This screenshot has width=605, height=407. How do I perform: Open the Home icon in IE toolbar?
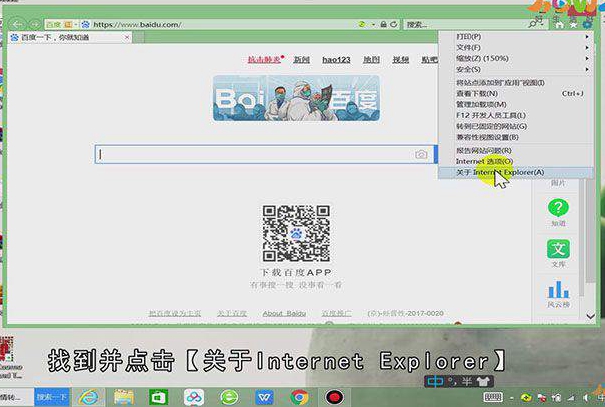coord(559,25)
